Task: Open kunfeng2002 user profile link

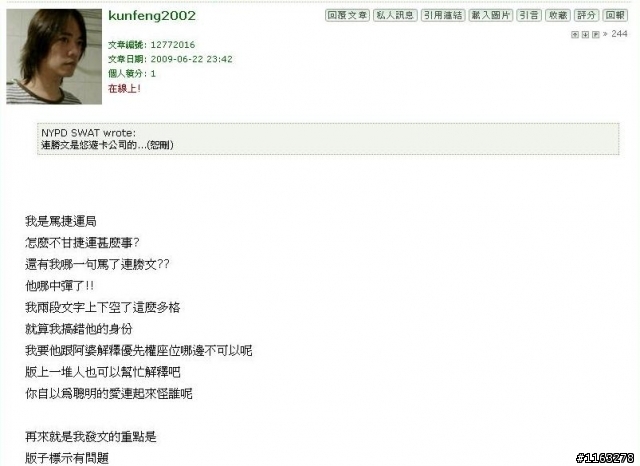Action: click(x=152, y=16)
